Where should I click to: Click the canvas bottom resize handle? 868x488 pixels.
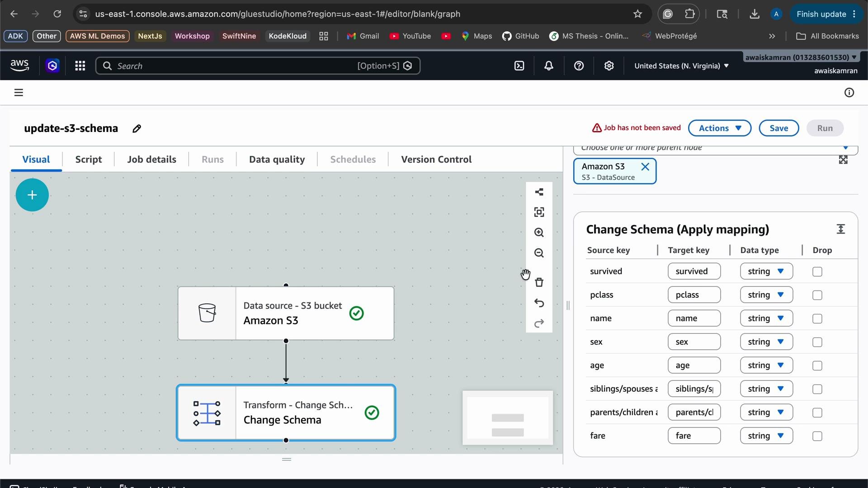[286, 460]
